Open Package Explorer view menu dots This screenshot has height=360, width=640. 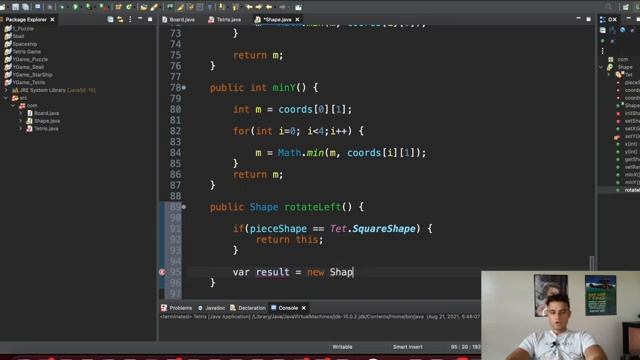[130, 19]
